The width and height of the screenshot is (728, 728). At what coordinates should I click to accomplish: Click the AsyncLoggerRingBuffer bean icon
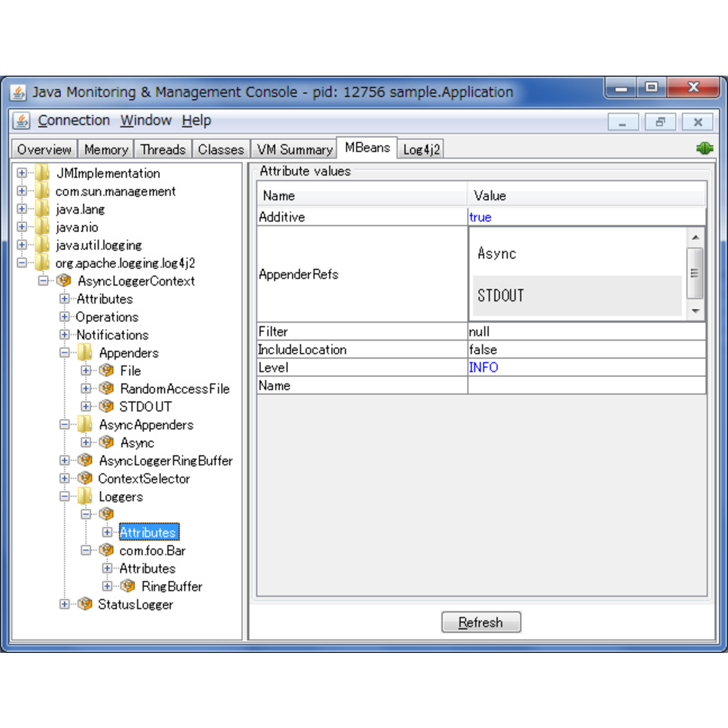(85, 460)
